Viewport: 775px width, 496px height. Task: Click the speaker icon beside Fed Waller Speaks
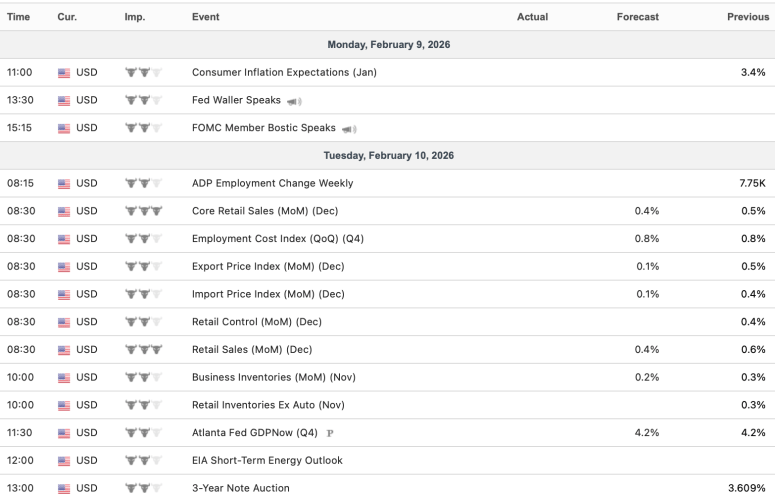point(294,101)
